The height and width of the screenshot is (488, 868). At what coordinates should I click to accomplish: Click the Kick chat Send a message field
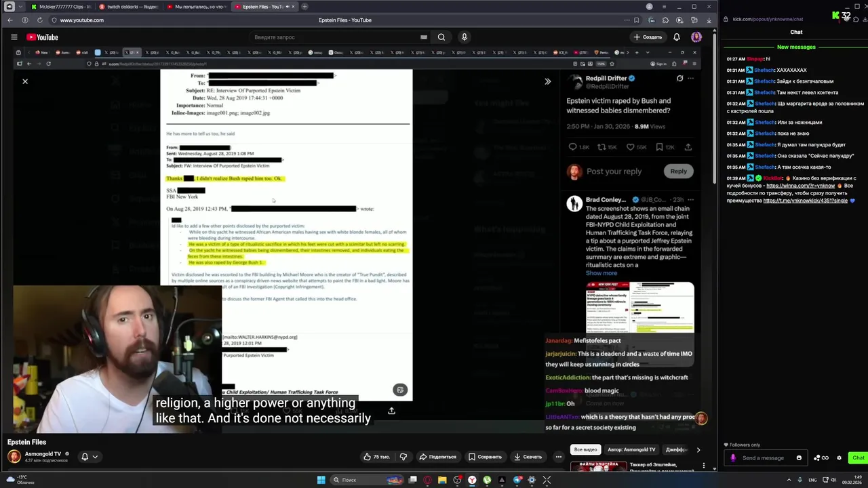pyautogui.click(x=765, y=457)
